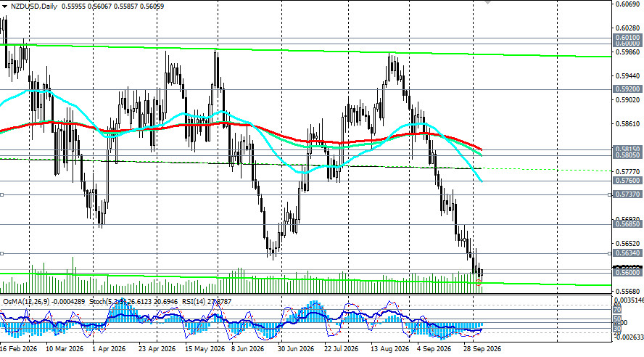
Task: Grab the left handle of 0.56340 line
Action: pos(1,253)
